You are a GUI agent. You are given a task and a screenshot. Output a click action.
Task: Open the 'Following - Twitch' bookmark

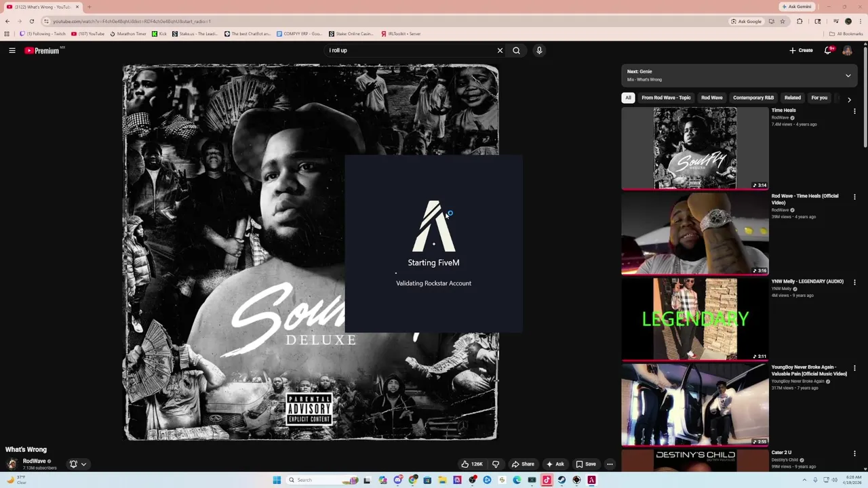pos(43,34)
